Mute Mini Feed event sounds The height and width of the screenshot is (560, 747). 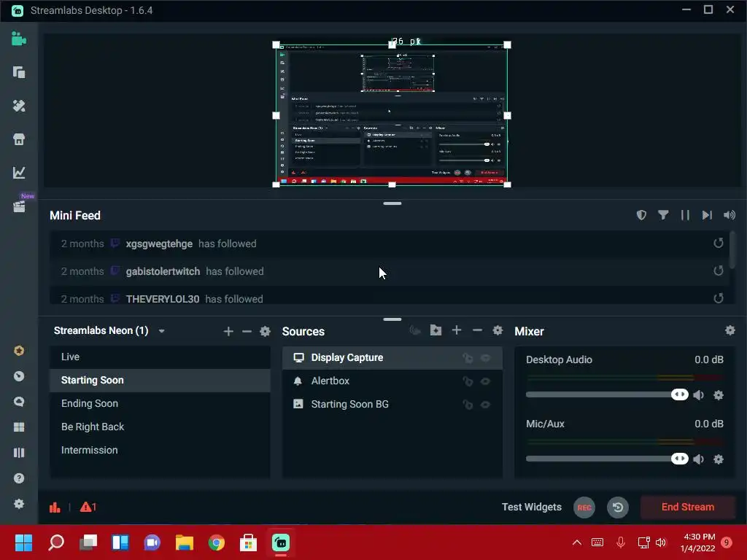[729, 215]
